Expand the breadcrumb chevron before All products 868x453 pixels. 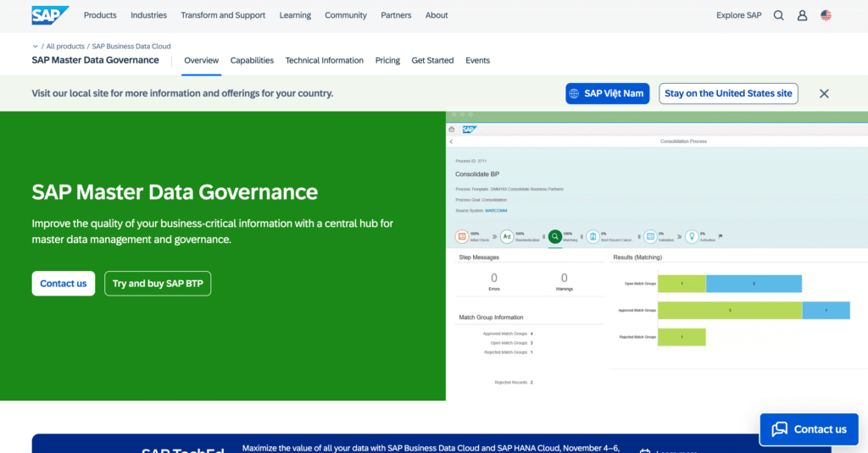click(x=36, y=47)
